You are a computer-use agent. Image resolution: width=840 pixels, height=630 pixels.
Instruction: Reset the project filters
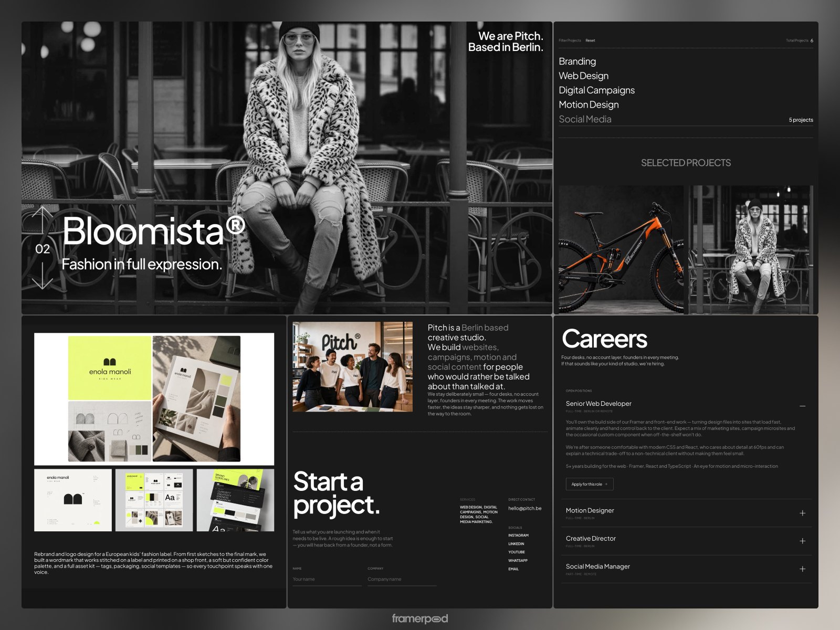tap(590, 40)
